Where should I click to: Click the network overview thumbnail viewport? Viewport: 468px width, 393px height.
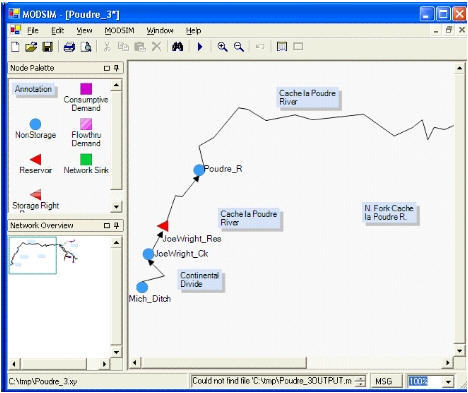pyautogui.click(x=33, y=255)
